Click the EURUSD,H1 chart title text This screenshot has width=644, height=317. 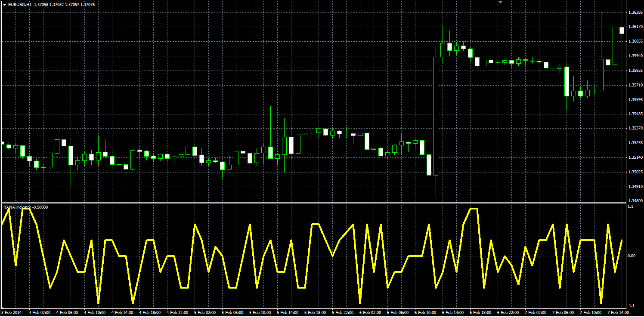point(19,4)
